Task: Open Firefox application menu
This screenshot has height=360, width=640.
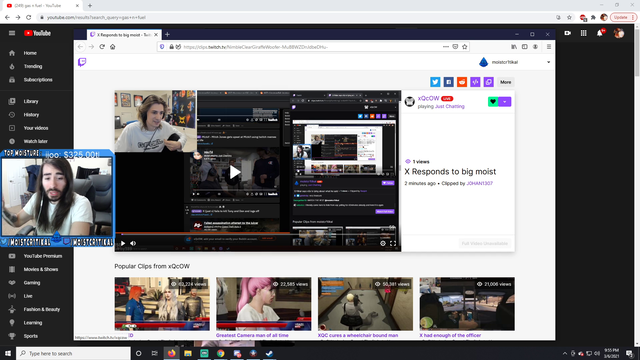Action: tap(549, 47)
